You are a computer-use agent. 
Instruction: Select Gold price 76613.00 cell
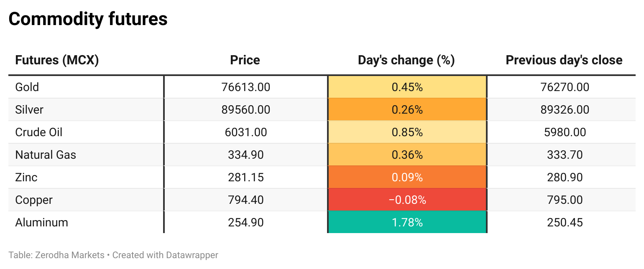pyautogui.click(x=245, y=87)
